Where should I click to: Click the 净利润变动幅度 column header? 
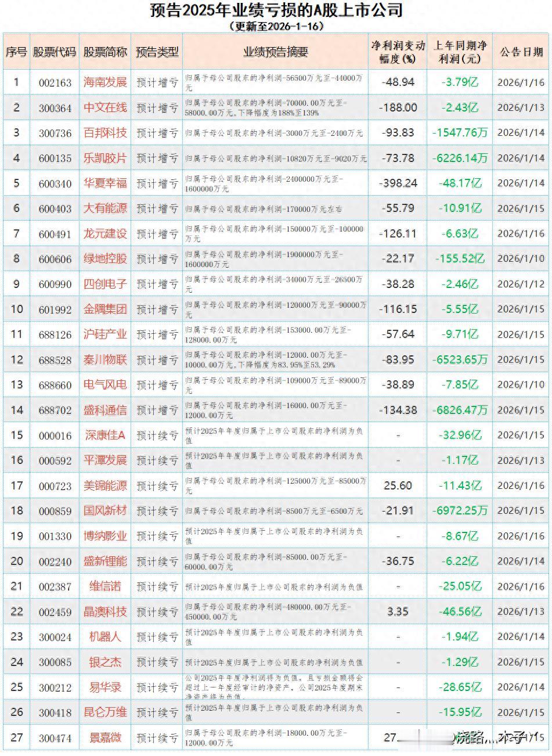pyautogui.click(x=398, y=52)
